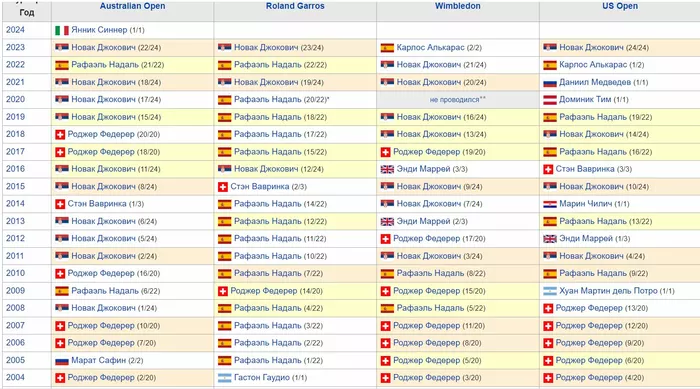Open the Australian Open column header link
This screenshot has width=700, height=389.
pyautogui.click(x=132, y=6)
